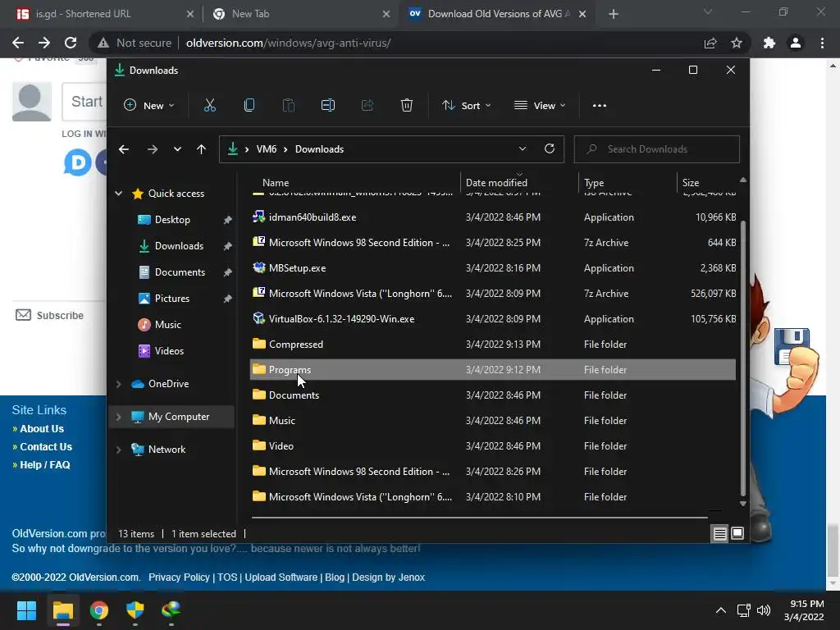Click the Search Downloads field
Viewport: 840px width, 630px height.
click(657, 149)
